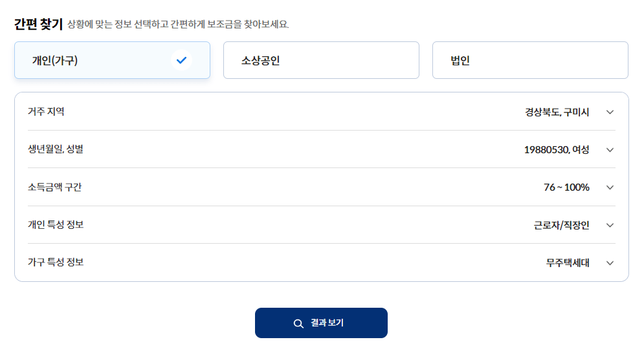Viewport: 644px width, 364px height.
Task: Click the 거주 지역 row label
Action: click(46, 112)
